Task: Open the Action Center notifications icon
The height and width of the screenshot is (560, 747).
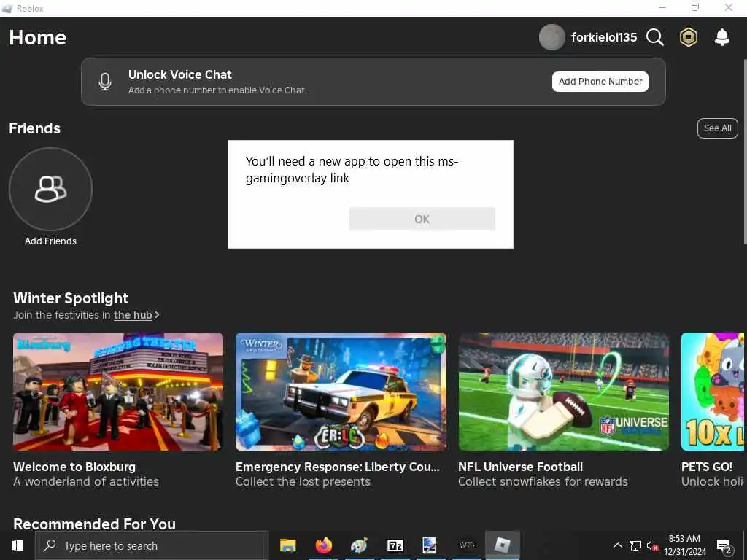Action: pos(724,546)
